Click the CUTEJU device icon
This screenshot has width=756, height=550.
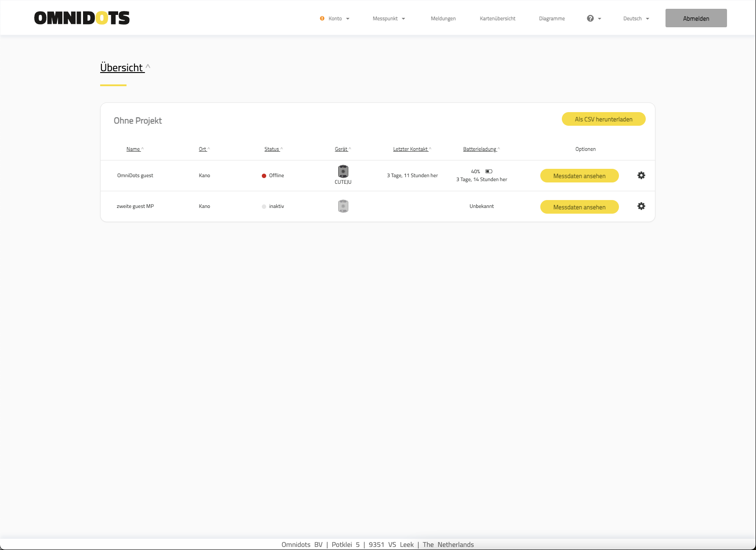[x=343, y=171]
